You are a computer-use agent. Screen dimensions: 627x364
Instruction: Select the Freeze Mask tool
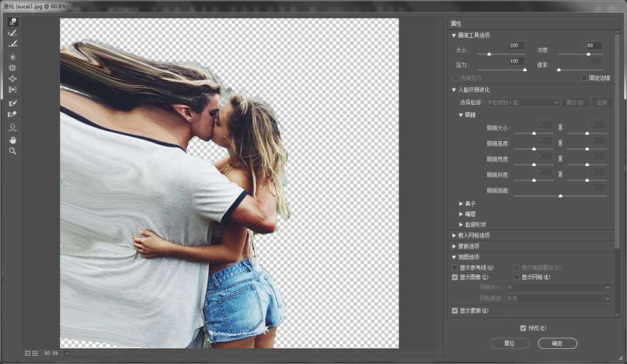tap(13, 103)
